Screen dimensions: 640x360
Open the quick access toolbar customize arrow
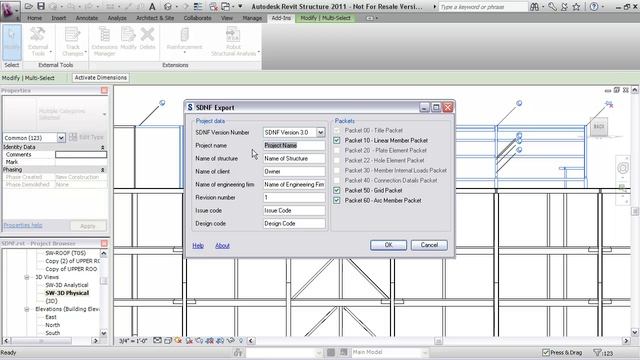(x=240, y=7)
